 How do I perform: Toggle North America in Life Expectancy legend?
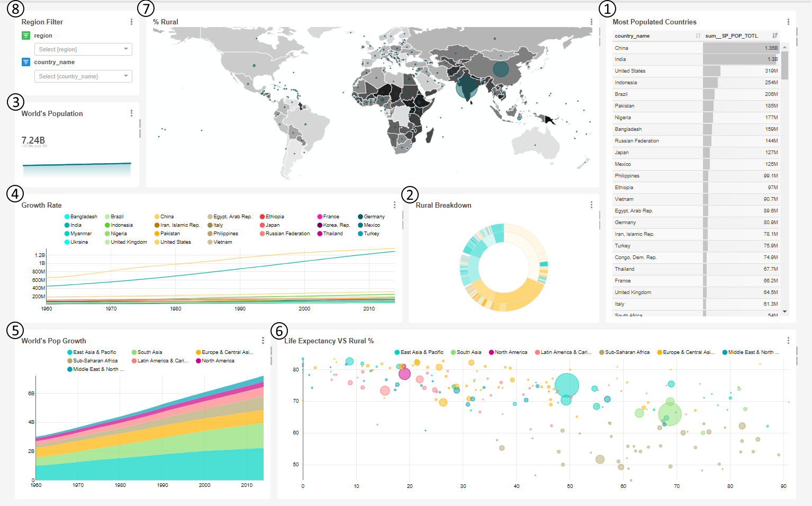click(508, 352)
